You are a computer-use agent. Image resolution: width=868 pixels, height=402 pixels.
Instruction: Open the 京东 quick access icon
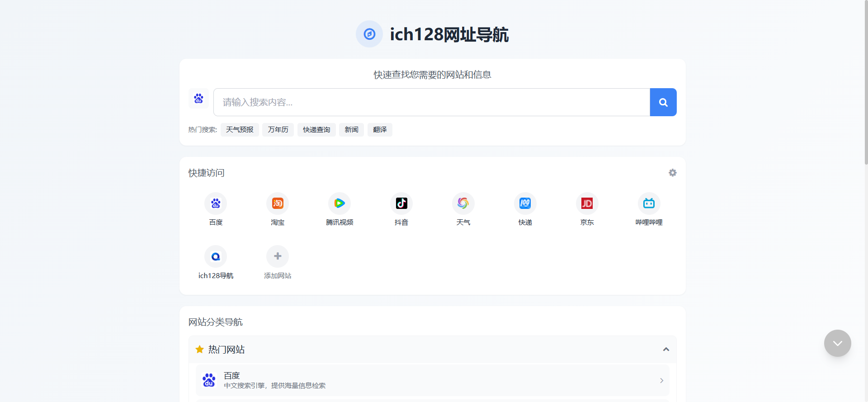click(x=587, y=203)
